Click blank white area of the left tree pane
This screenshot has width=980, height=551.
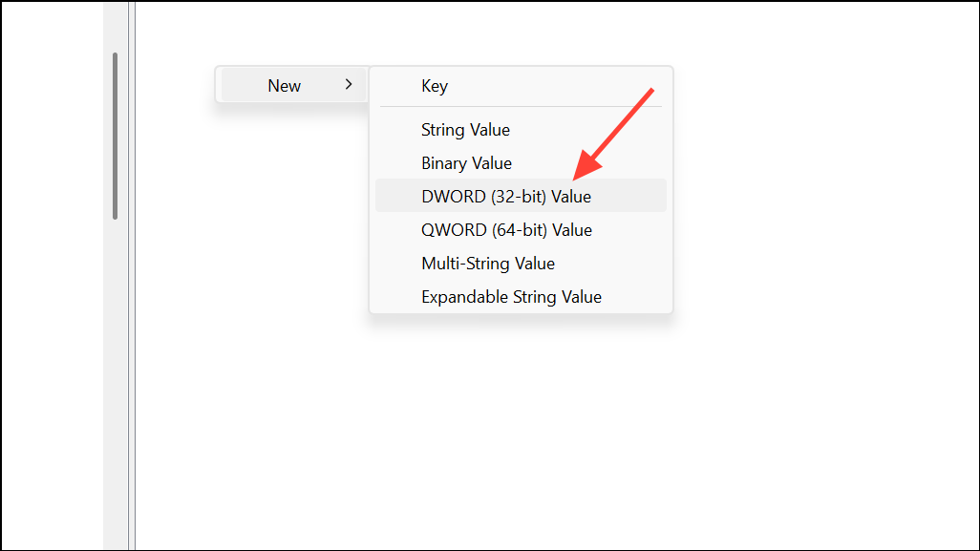pos(53,275)
